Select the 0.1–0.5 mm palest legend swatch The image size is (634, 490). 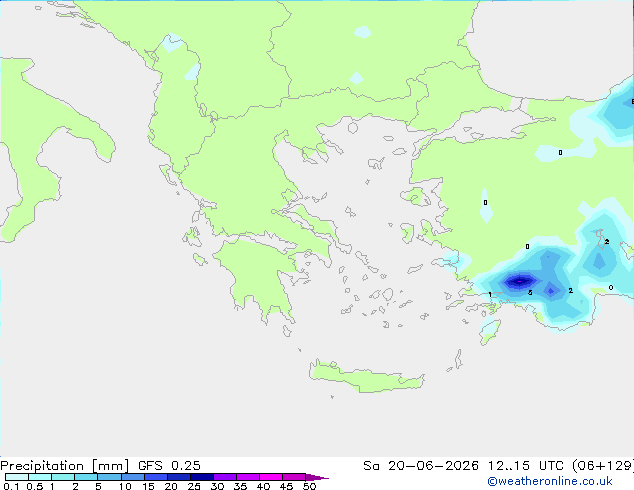[x=17, y=477]
